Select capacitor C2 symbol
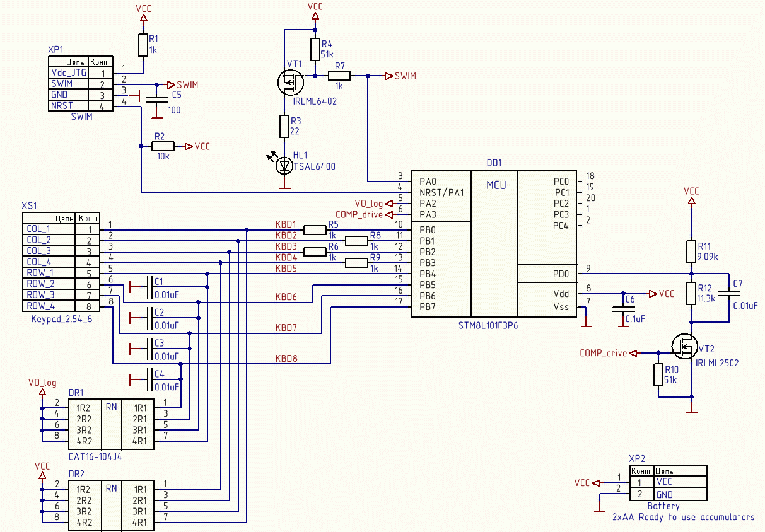 tap(149, 318)
